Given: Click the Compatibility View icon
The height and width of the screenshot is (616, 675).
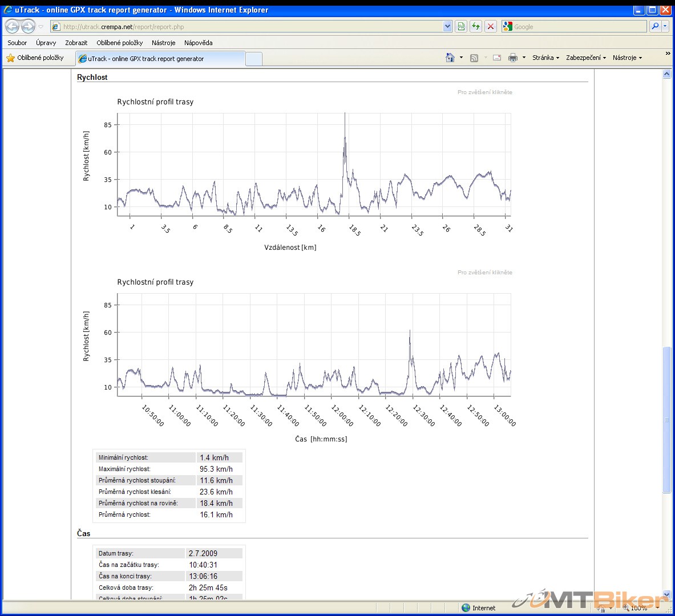Looking at the screenshot, I should pos(461,26).
